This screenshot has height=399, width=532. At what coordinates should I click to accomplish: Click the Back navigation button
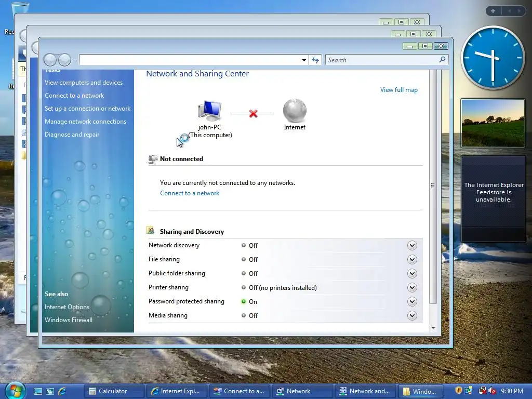[x=50, y=60]
